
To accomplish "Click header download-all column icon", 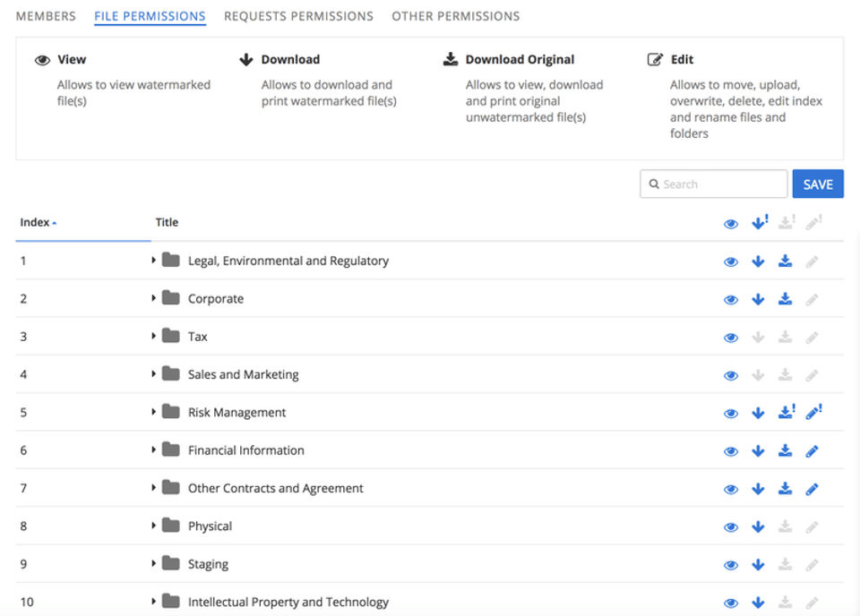I will (x=760, y=223).
